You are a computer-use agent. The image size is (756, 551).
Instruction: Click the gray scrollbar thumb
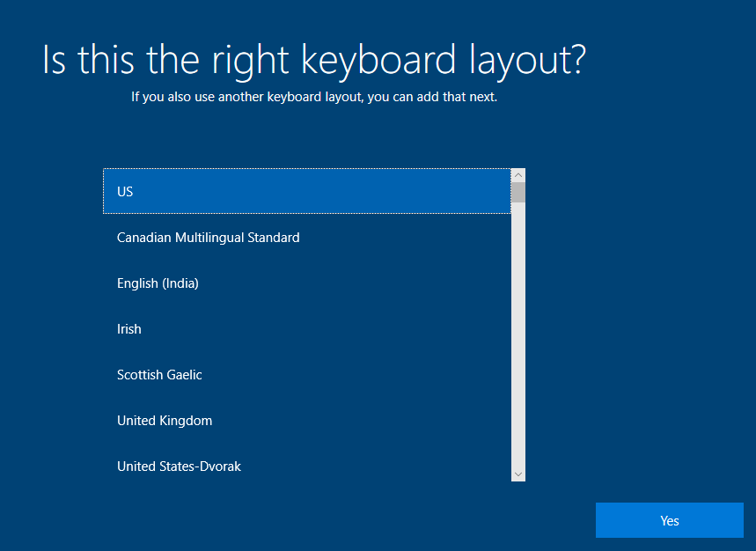coord(518,192)
